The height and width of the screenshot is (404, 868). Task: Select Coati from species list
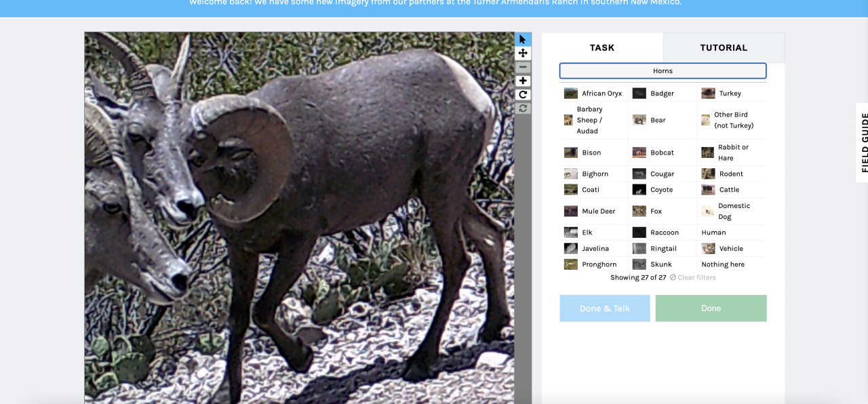tap(594, 190)
